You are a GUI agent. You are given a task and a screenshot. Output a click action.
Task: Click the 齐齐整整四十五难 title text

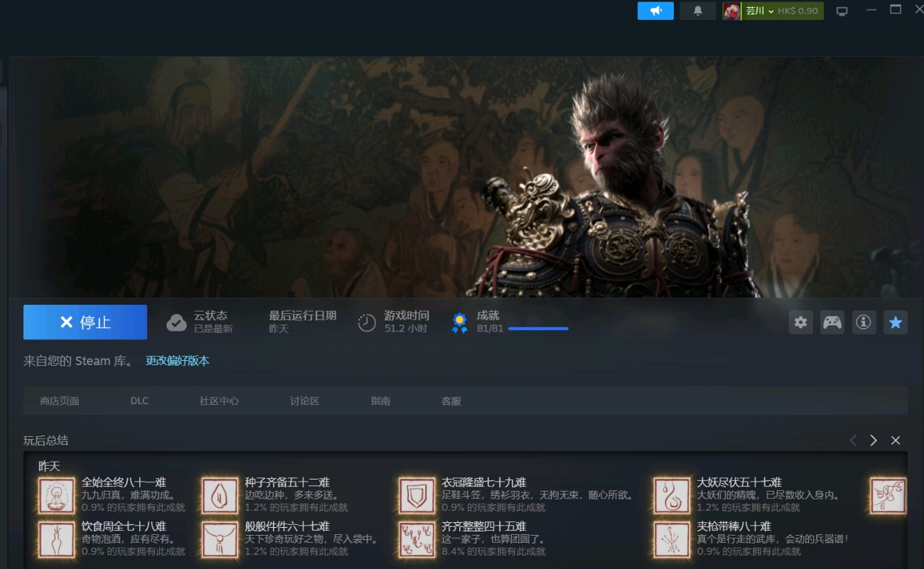(x=484, y=526)
